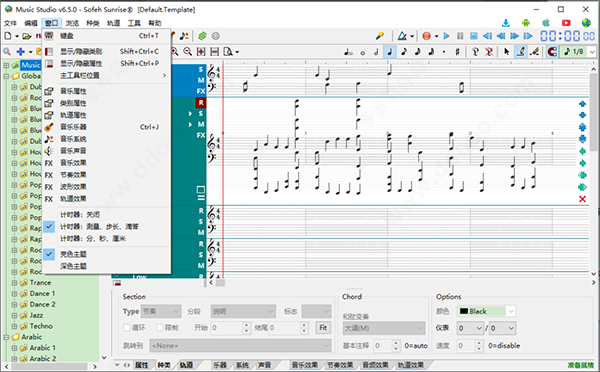Select the whole note duration
The width and height of the screenshot is (600, 372).
click(362, 52)
